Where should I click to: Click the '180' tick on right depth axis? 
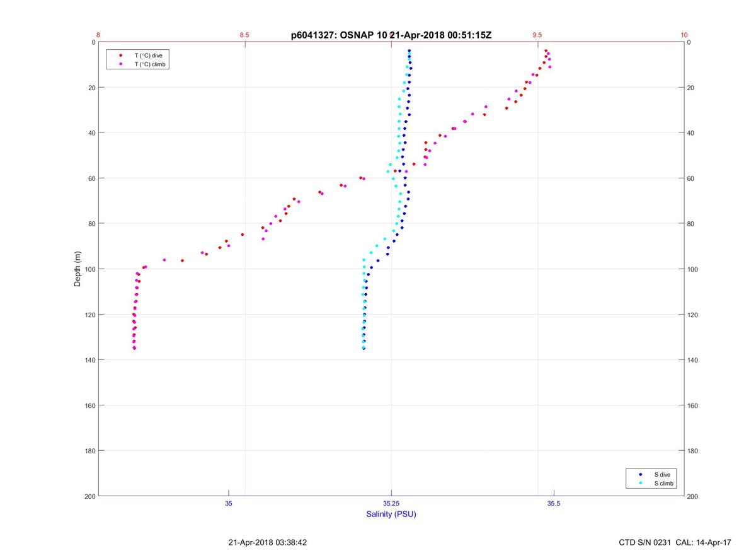tap(693, 451)
